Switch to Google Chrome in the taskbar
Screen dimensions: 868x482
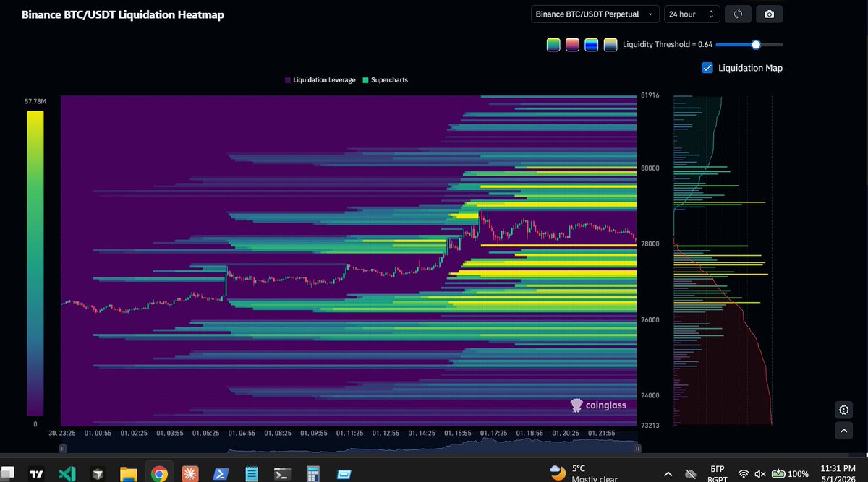158,475
